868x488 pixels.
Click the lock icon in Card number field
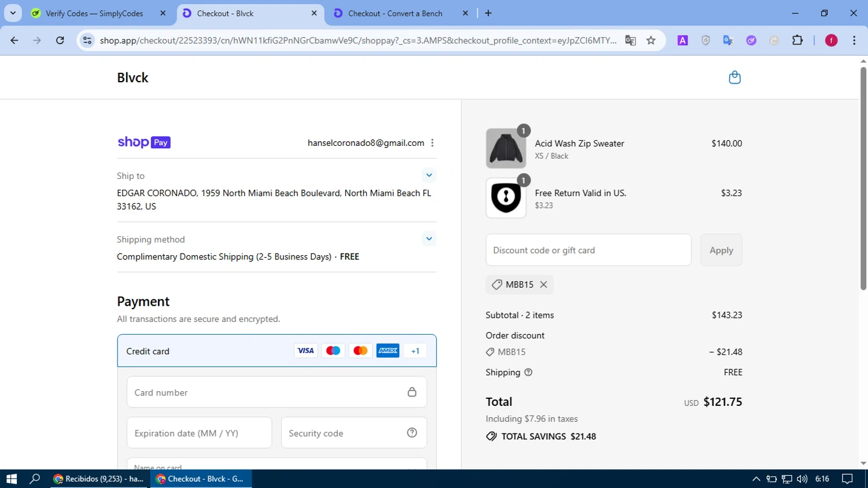412,392
